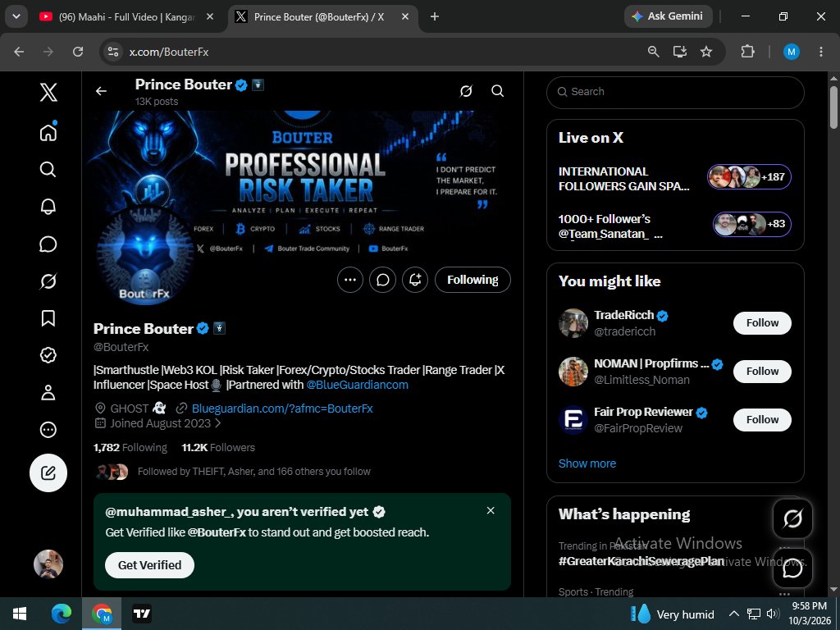Open the verified badge icon in sidebar
The width and height of the screenshot is (840, 630).
coord(48,355)
